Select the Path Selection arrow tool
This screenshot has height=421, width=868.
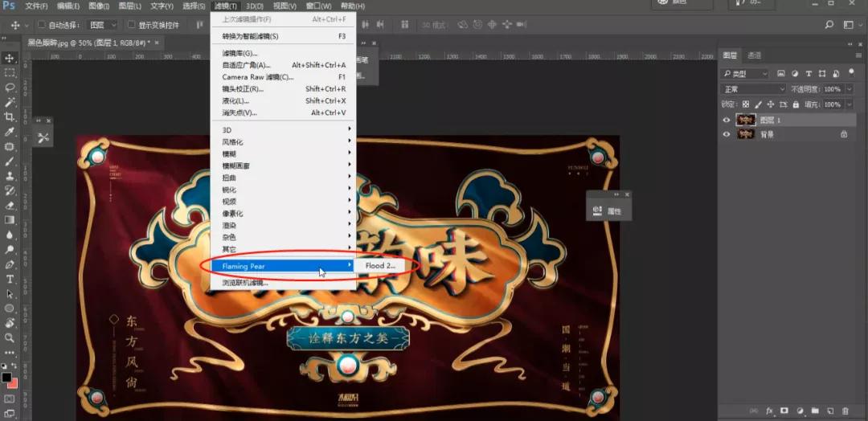pos(10,294)
